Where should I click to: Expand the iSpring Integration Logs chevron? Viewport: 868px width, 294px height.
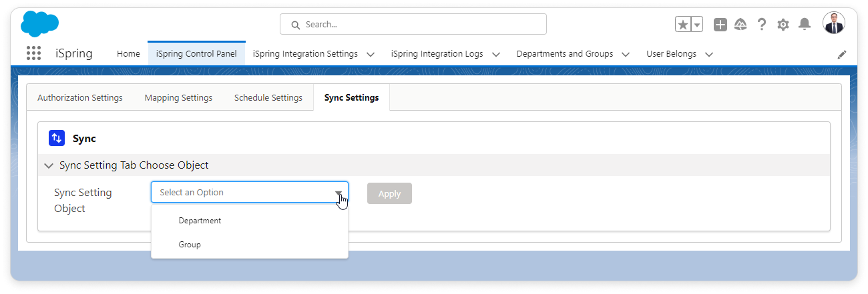click(x=496, y=54)
